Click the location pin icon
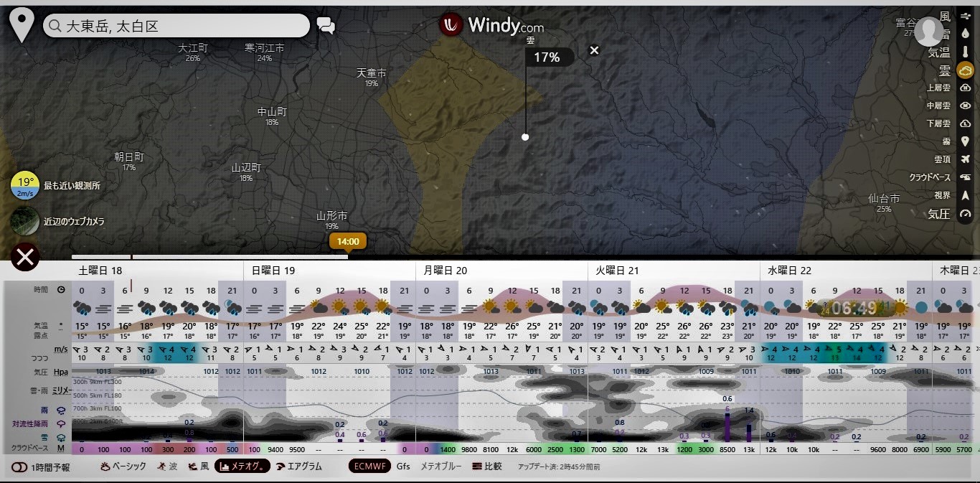 22,27
